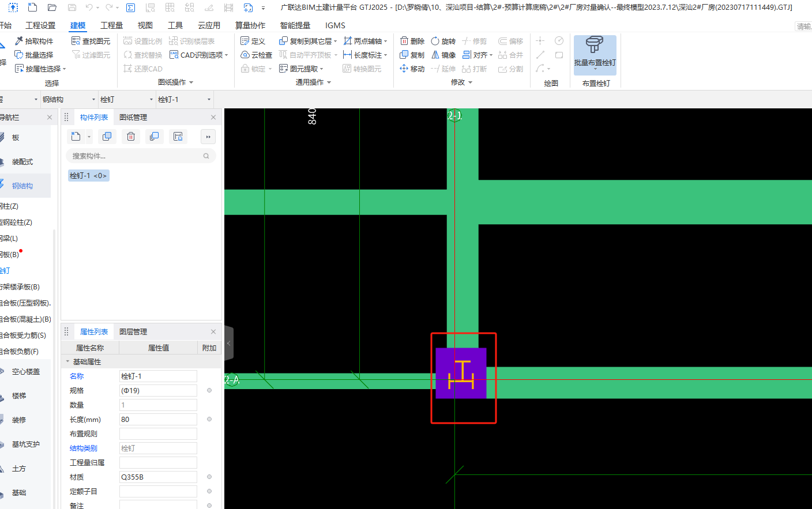This screenshot has width=812, height=509.
Task: Select 组合板受力筋(S) in navigation list
Action: point(23,335)
